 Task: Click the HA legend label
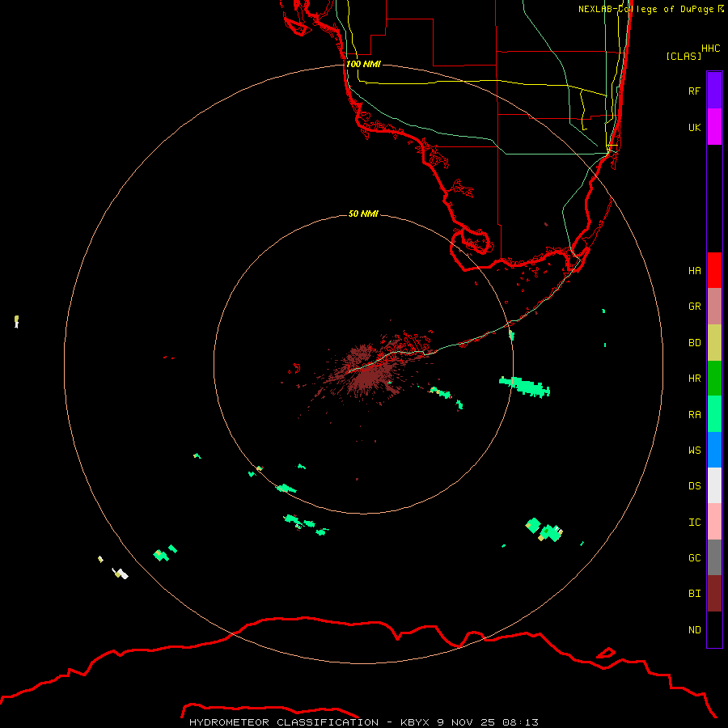[694, 271]
